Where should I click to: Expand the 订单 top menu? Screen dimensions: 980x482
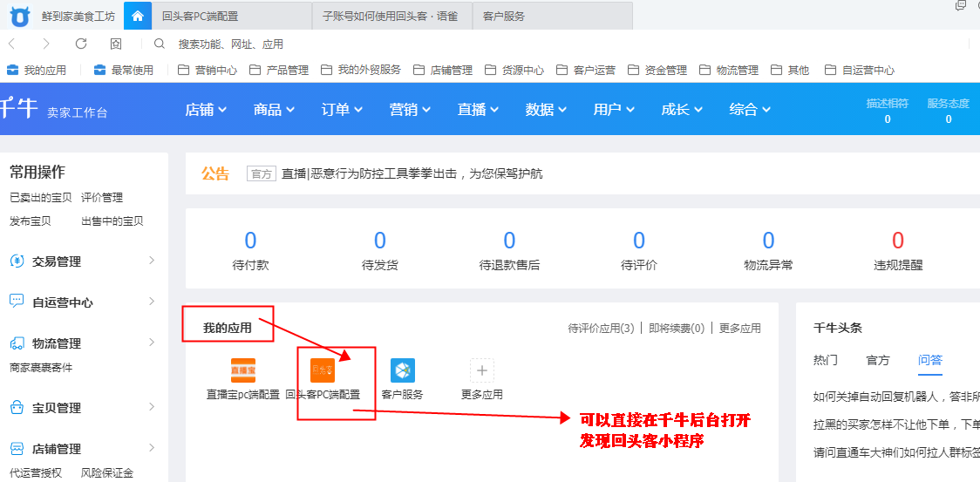(x=342, y=110)
